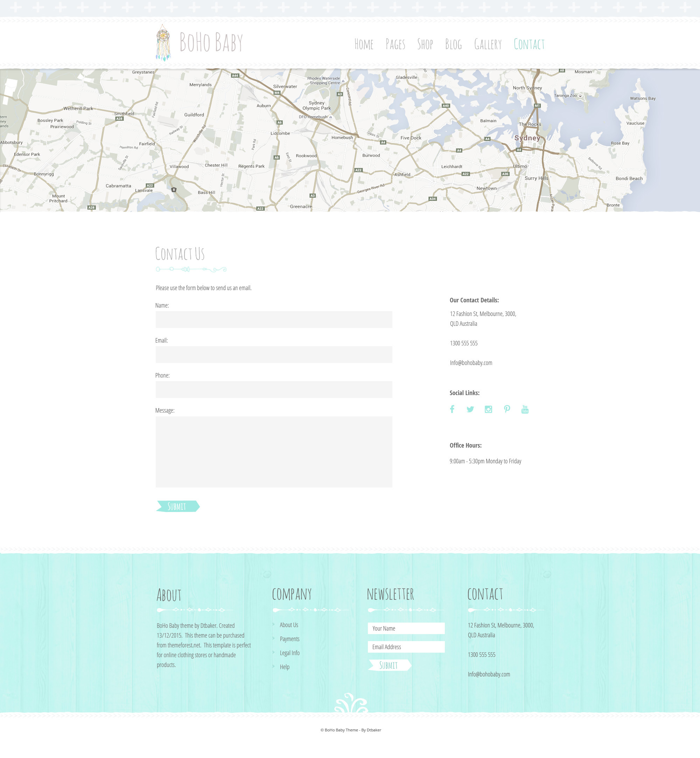Submit the contact form
This screenshot has width=700, height=758.
click(177, 506)
